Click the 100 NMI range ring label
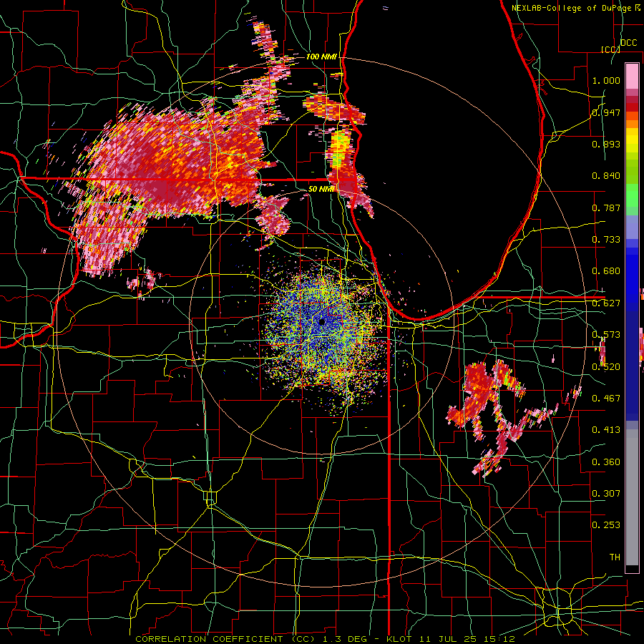644x644 pixels. click(321, 57)
